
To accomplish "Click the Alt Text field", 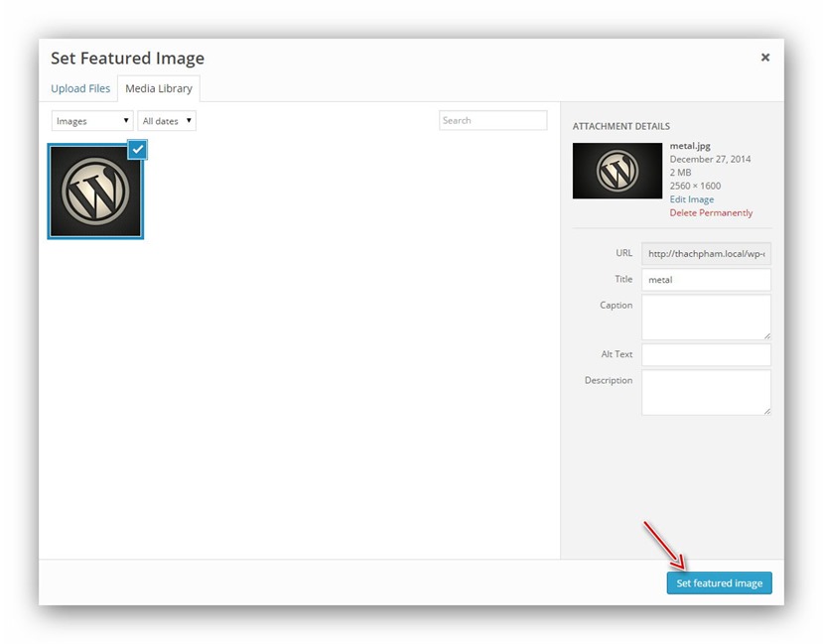I will (x=705, y=354).
